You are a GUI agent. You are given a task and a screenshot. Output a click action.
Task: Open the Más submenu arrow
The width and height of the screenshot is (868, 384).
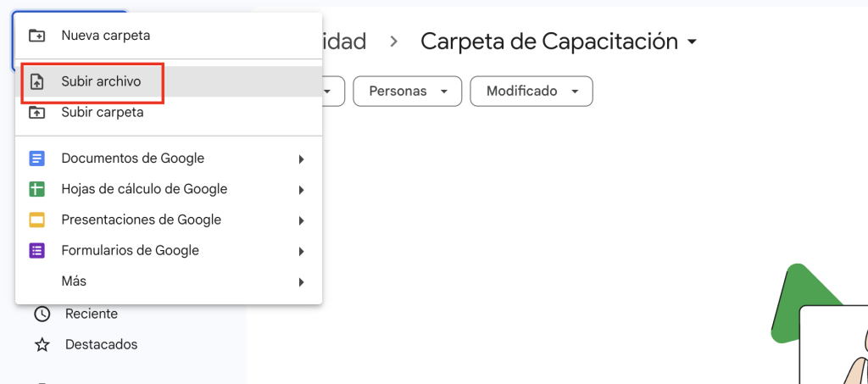click(301, 281)
